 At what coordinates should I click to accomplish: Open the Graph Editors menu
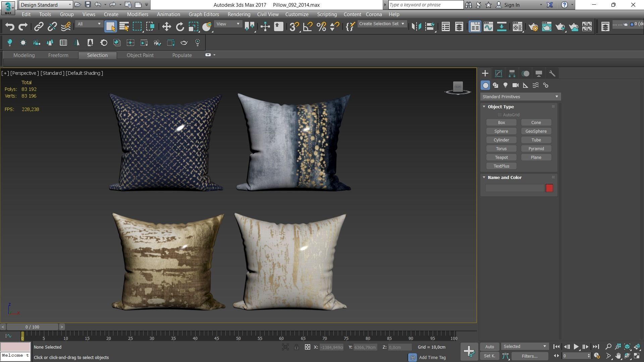[x=204, y=14]
